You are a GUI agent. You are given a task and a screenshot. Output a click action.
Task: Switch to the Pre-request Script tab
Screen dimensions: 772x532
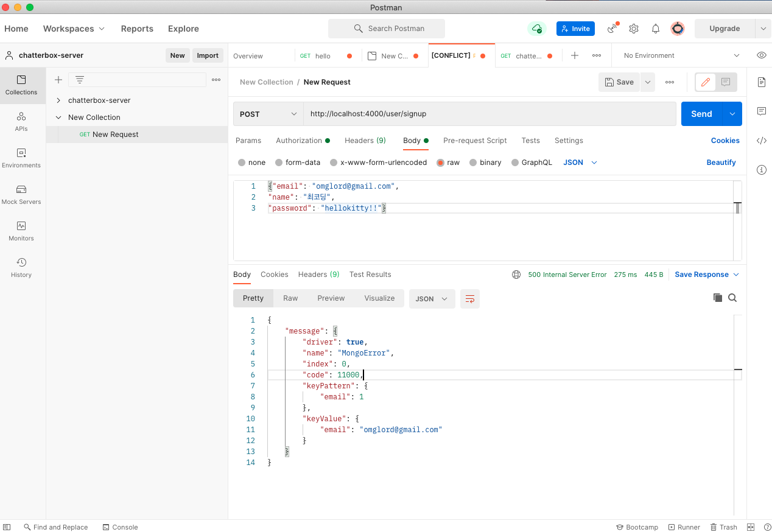(475, 141)
